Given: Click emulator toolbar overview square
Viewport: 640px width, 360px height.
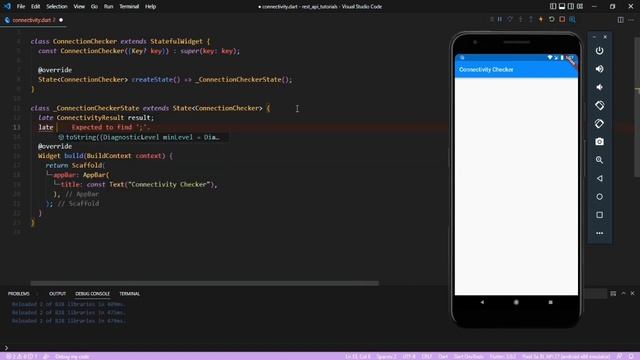Looking at the screenshot, I should click(x=599, y=215).
